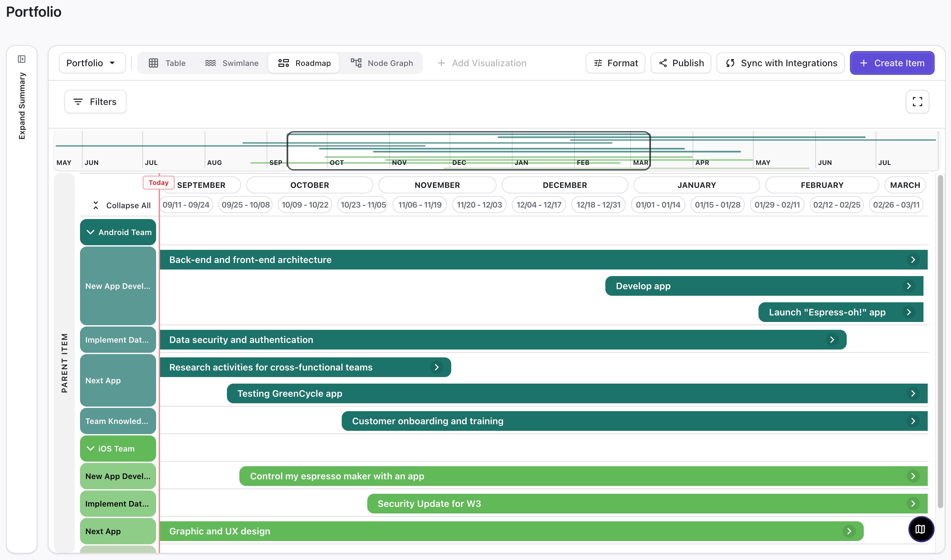
Task: Click Add Visualization
Action: coord(481,63)
